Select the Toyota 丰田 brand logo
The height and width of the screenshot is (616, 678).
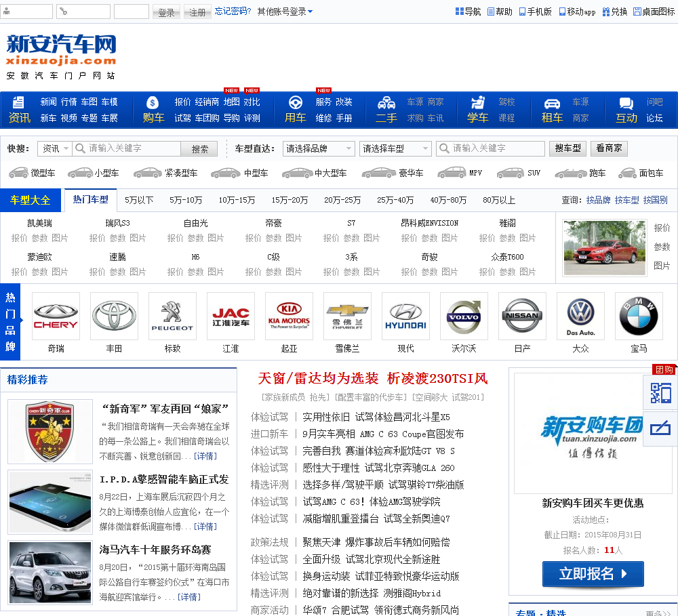pyautogui.click(x=114, y=316)
